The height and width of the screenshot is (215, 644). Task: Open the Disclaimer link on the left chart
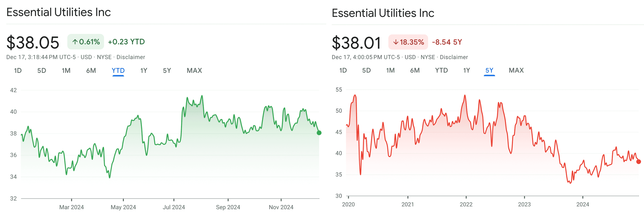coord(131,57)
